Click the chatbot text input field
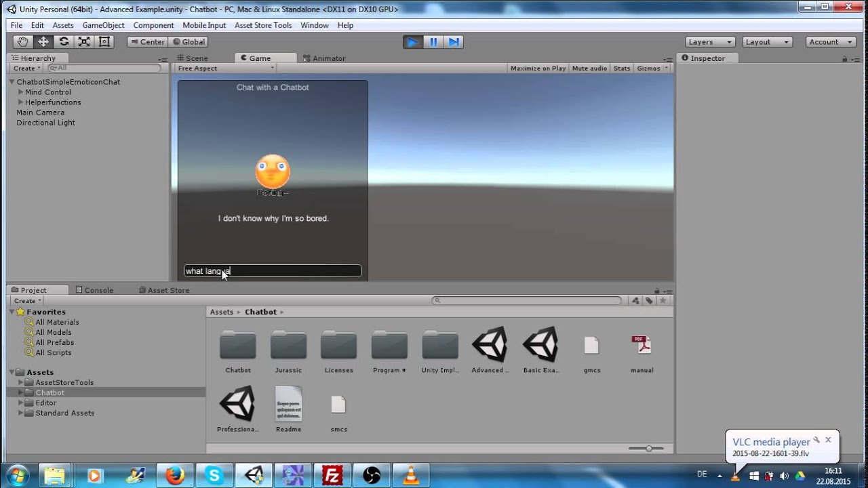Viewport: 868px width, 488px height. [273, 271]
